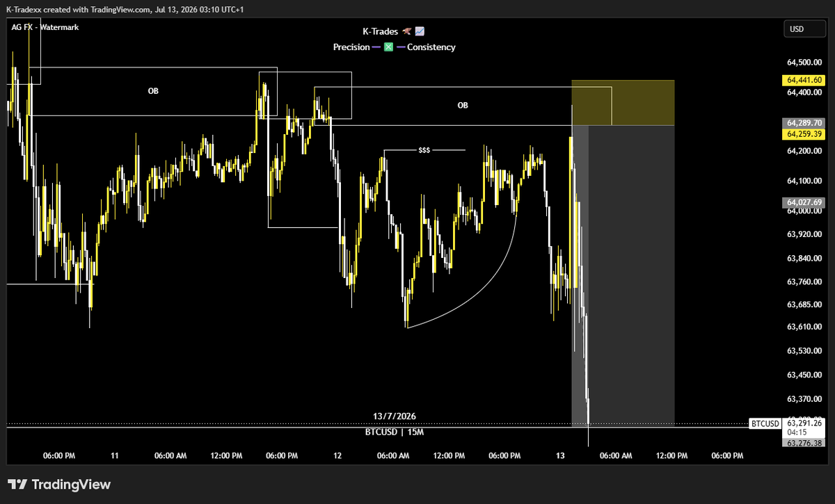Click the BTCUSD symbol tag on price axis
This screenshot has height=504, width=835.
tap(765, 423)
